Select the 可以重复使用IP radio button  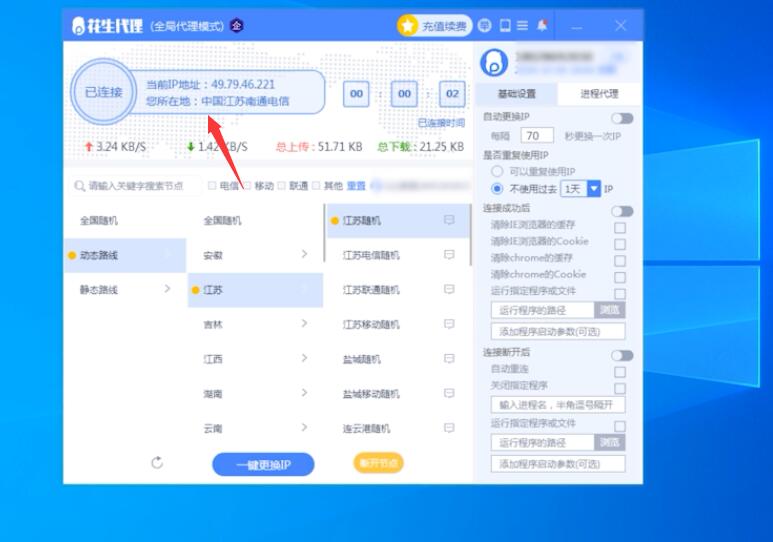(x=497, y=171)
